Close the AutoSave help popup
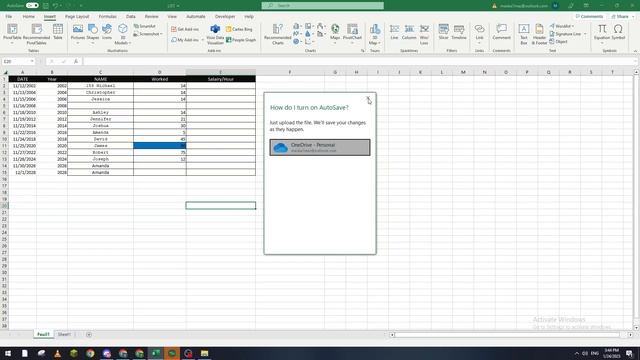 368,98
